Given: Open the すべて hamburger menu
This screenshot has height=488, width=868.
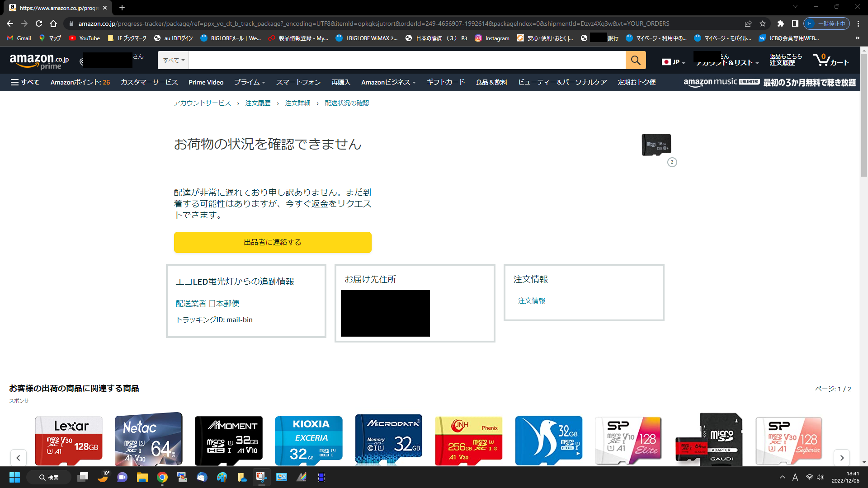Looking at the screenshot, I should (x=25, y=82).
